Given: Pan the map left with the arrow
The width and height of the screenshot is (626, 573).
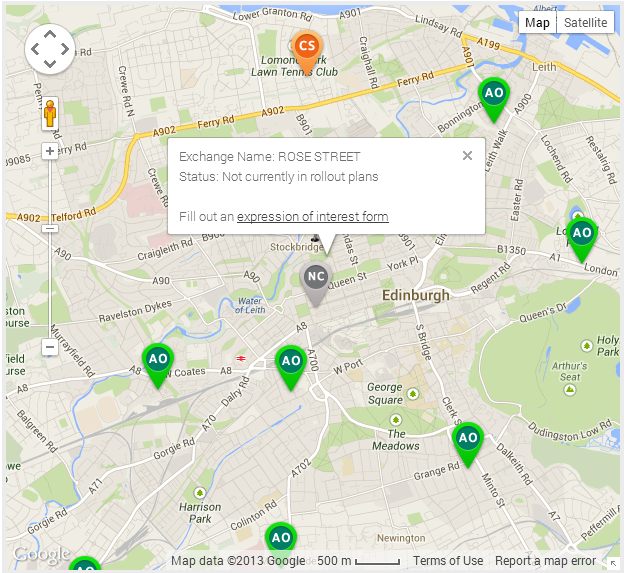Looking at the screenshot, I should [35, 49].
